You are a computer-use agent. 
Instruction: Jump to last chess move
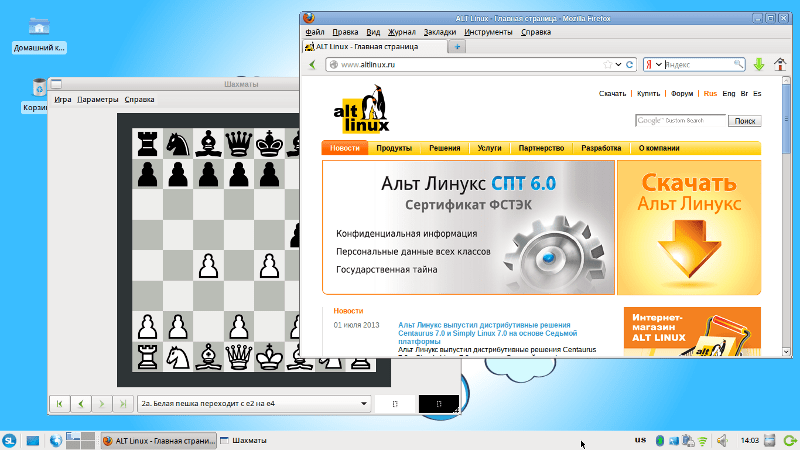pos(122,404)
